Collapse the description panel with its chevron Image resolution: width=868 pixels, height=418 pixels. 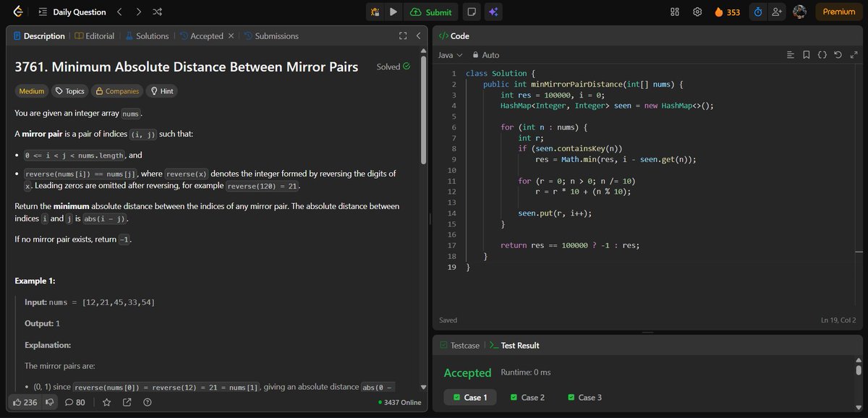pos(417,35)
